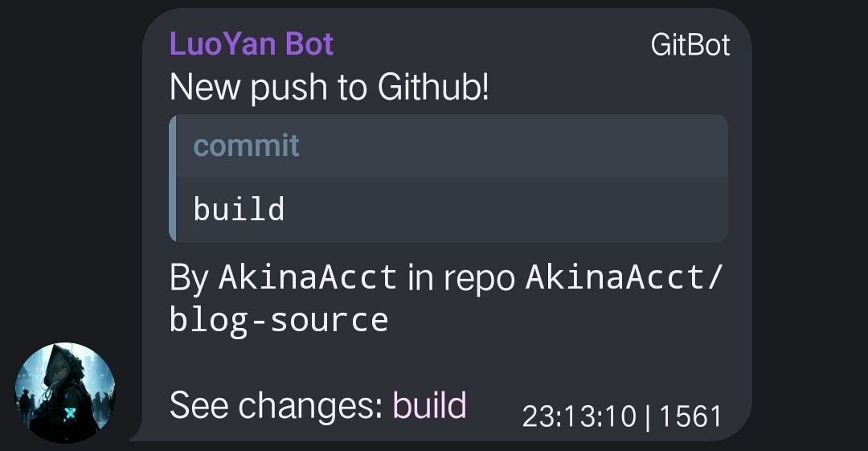This screenshot has width=868, height=451.
Task: Click the bubble's tail beside the avatar
Action: click(x=137, y=435)
